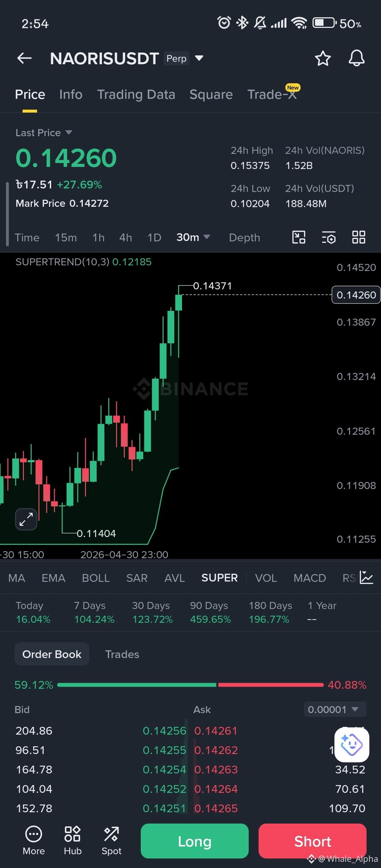Expand chart to fullscreen
Image resolution: width=381 pixels, height=868 pixels.
click(x=26, y=519)
